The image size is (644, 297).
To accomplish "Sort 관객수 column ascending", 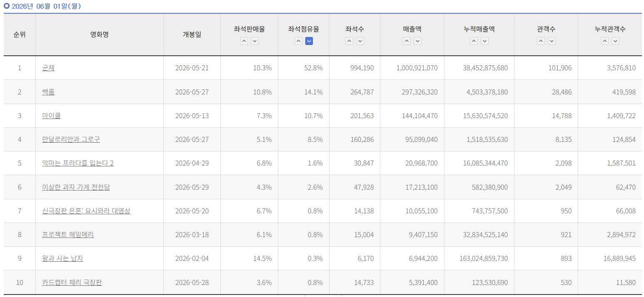I will click(x=541, y=41).
